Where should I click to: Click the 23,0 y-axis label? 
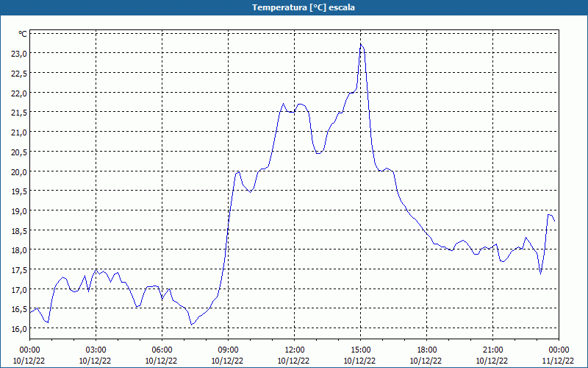pos(19,54)
